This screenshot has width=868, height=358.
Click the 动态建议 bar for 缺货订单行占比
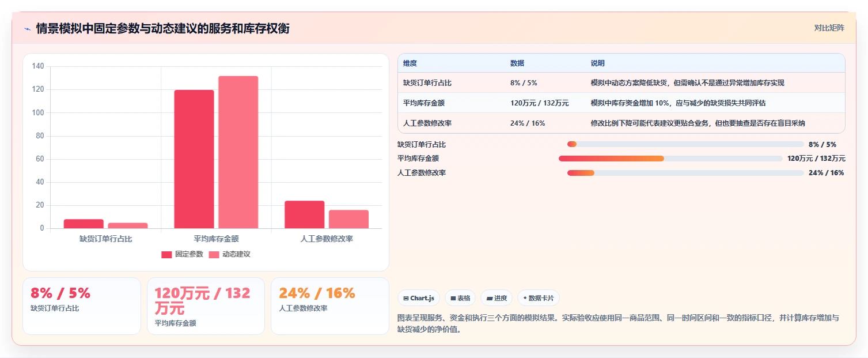coord(128,225)
